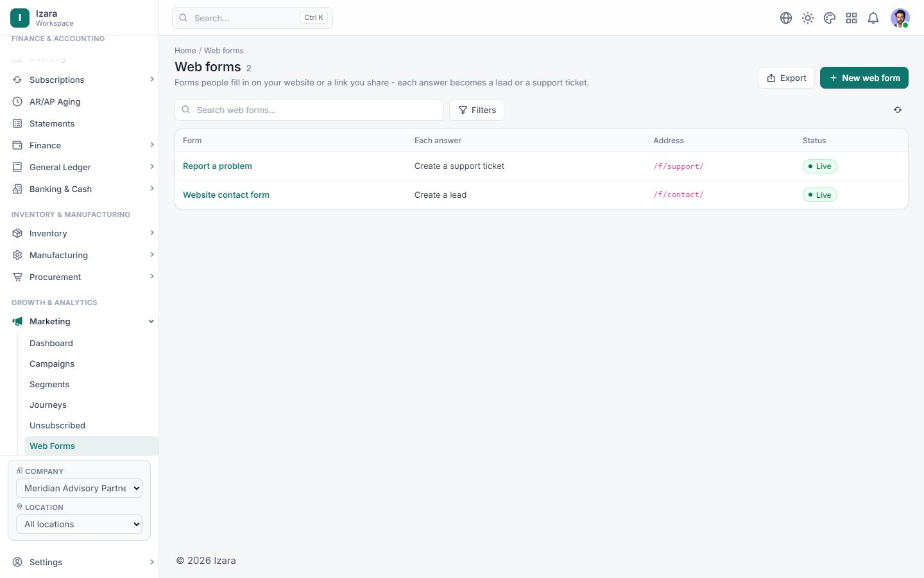Click the Marketing megaphone icon

click(17, 321)
